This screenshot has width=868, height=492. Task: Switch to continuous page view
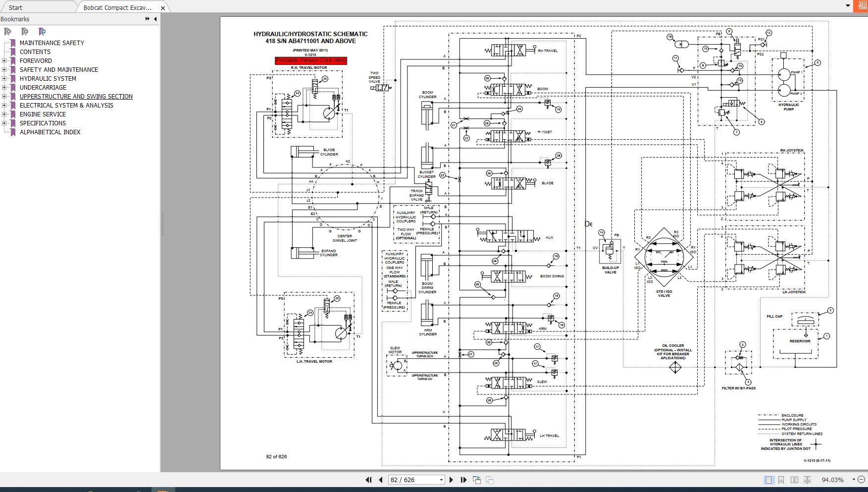(781, 480)
